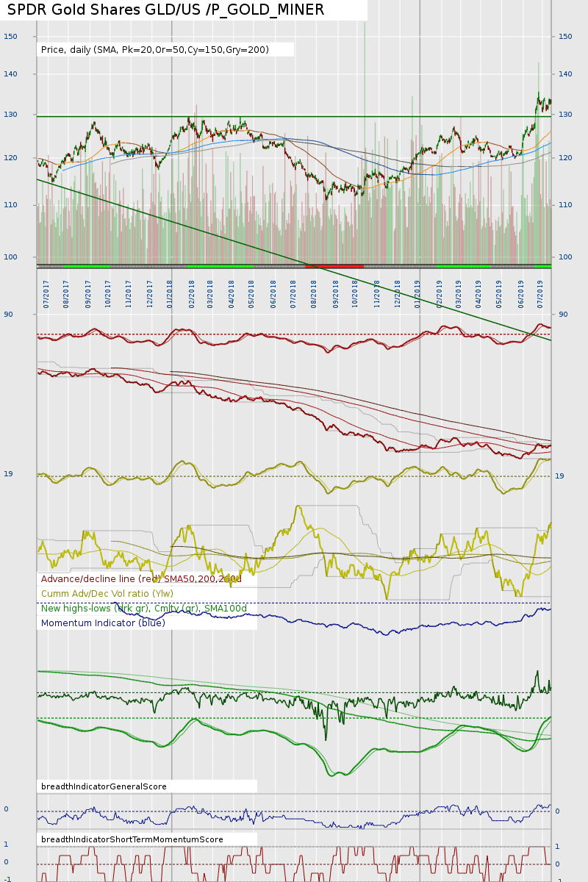Select the 'Price, daily (SMA, Pk=20...)' label
Viewport: 588px width, 882px height.
[155, 50]
